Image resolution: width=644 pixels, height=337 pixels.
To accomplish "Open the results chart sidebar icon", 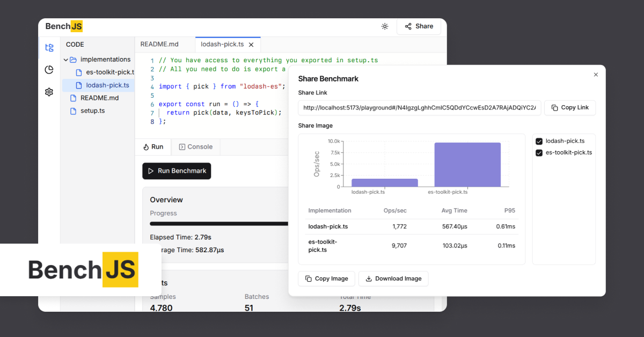I will click(x=49, y=70).
